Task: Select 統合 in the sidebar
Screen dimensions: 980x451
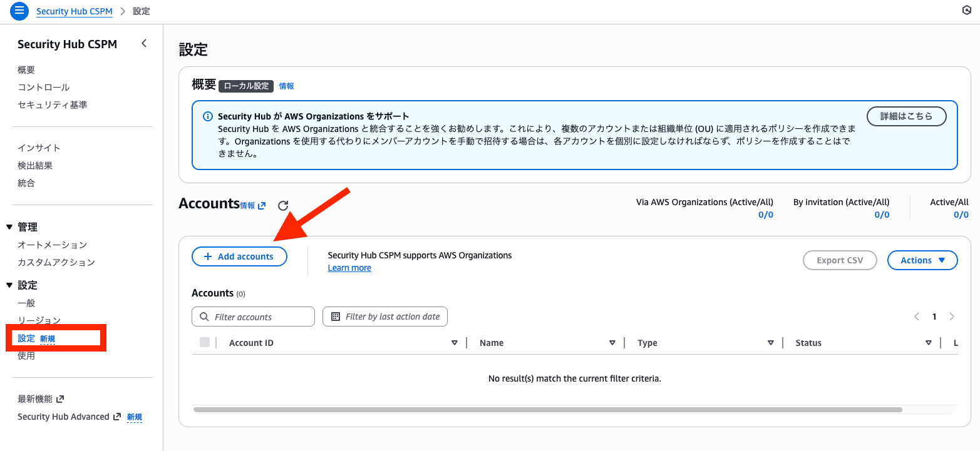Action: pos(26,183)
